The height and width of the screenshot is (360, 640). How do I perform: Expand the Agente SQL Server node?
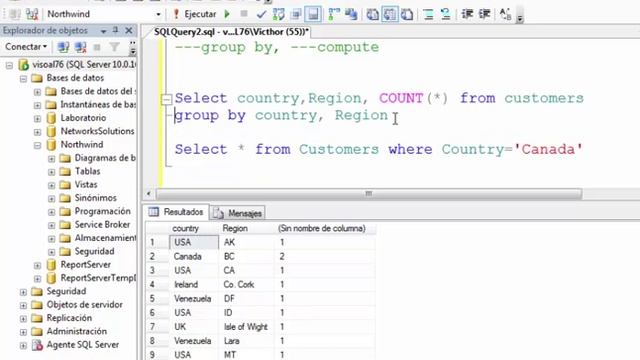coord(23,345)
